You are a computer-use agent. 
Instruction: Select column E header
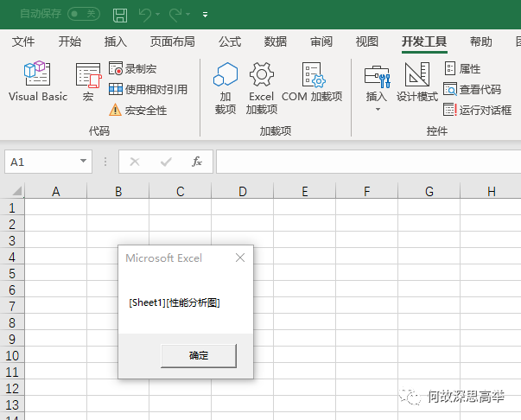(x=304, y=191)
